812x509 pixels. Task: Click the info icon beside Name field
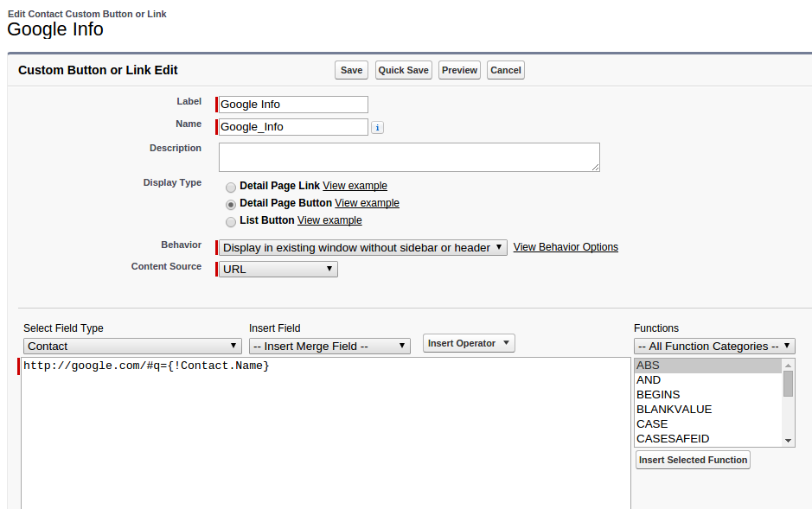pos(377,128)
